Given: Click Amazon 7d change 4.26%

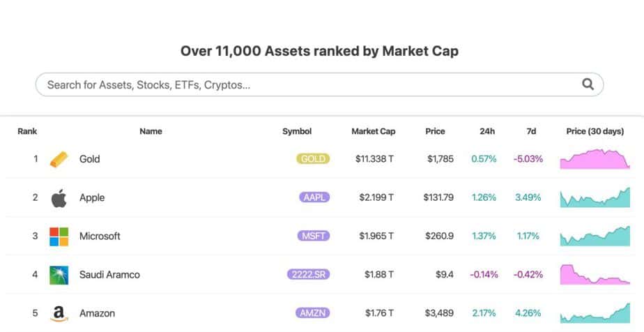Looking at the screenshot, I should point(528,313).
